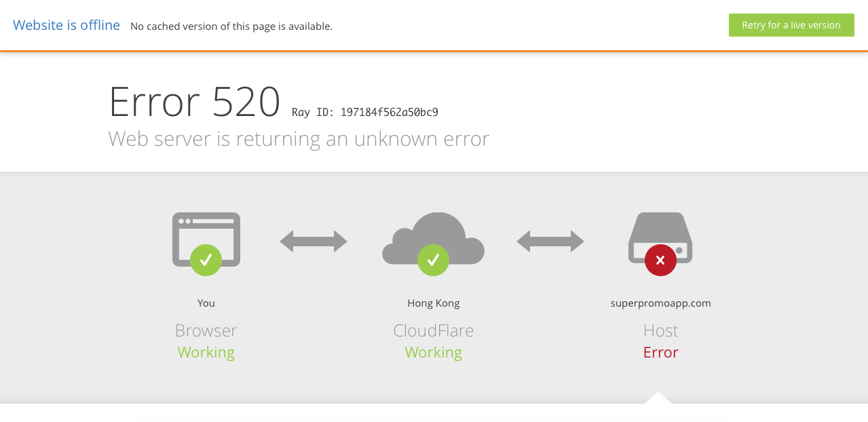Click the superpromoapp.com host name

tap(660, 303)
